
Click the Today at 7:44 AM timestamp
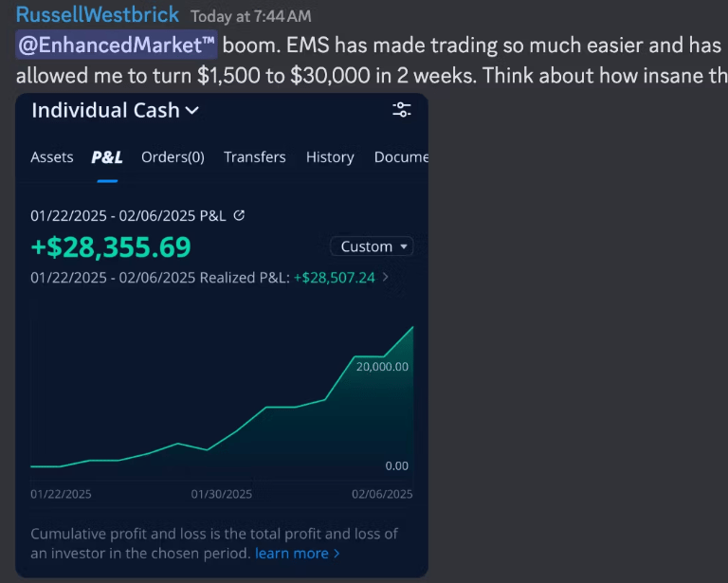250,16
